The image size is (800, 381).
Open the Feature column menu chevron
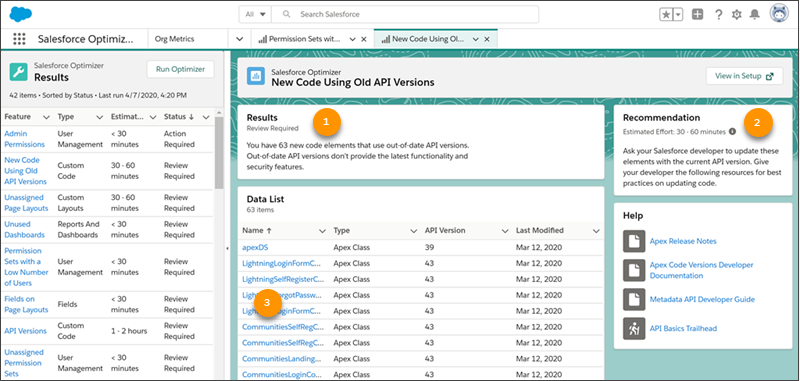(46, 117)
